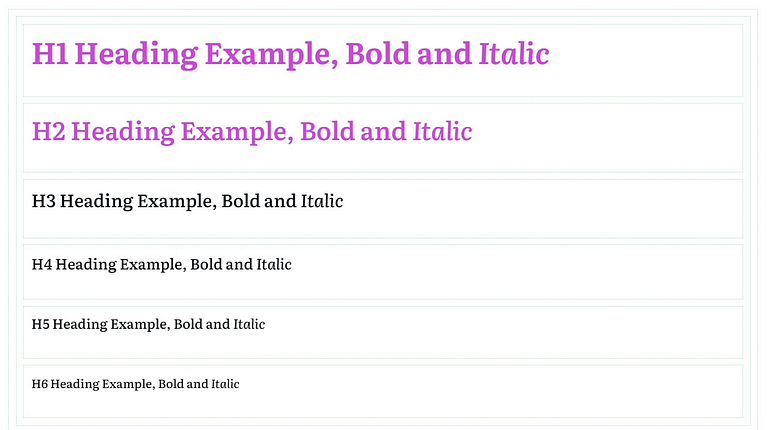The height and width of the screenshot is (430, 768).
Task: Click the word "Example" in the H6 heading
Action: tap(127, 384)
